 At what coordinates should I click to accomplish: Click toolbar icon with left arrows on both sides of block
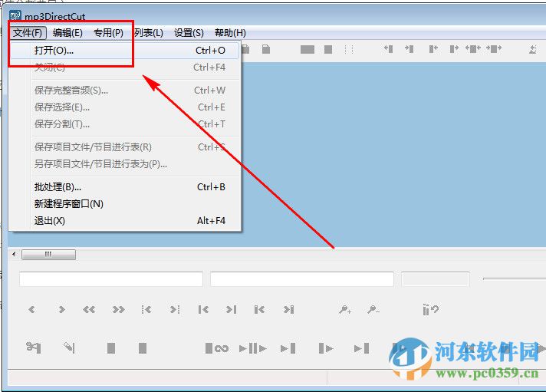473,49
